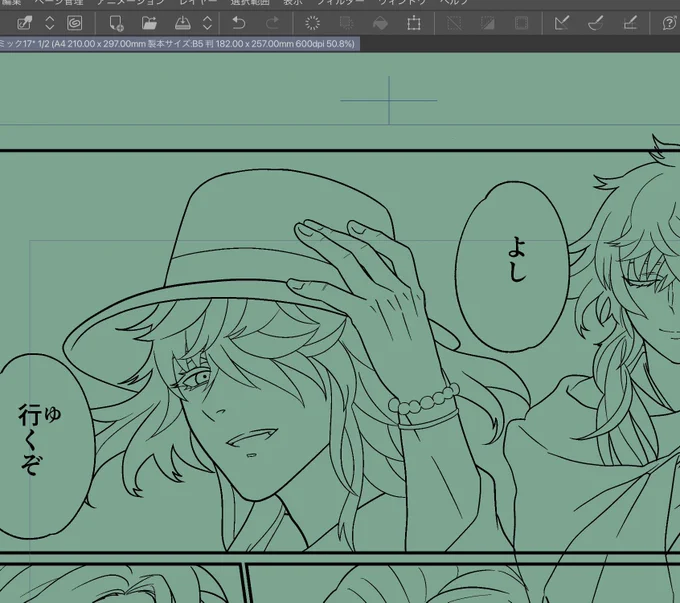Create a new canvas with the New icon
Viewport: 680px width, 603px height.
pos(116,23)
